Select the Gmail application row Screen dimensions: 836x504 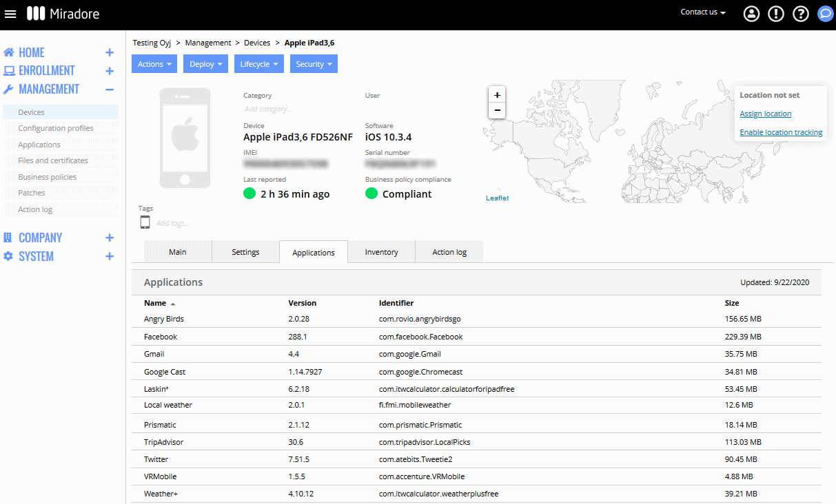click(476, 354)
